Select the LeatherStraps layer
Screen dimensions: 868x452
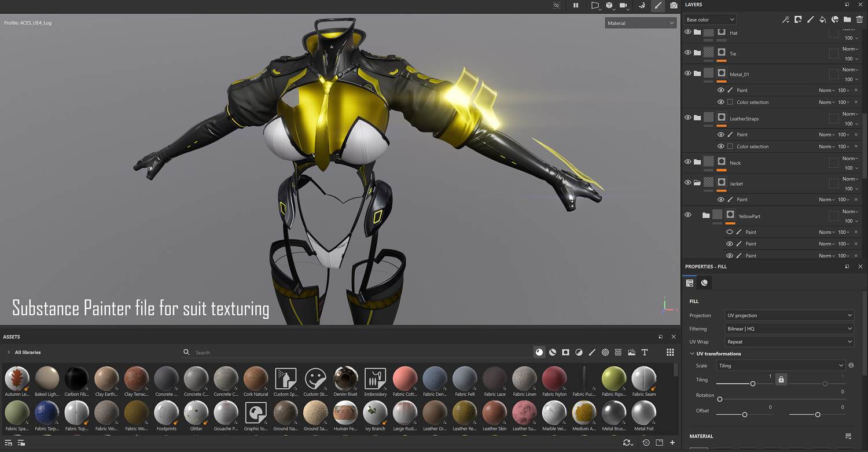(744, 119)
